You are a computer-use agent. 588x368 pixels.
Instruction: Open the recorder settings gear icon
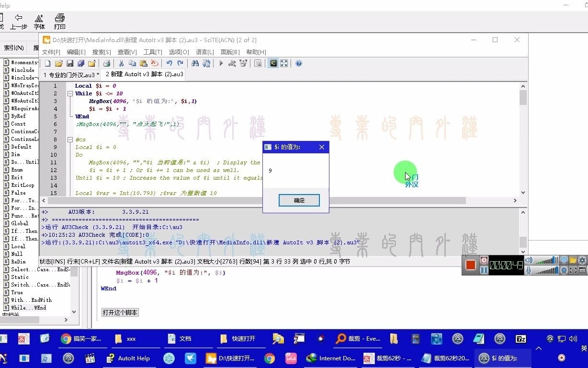pos(582,261)
